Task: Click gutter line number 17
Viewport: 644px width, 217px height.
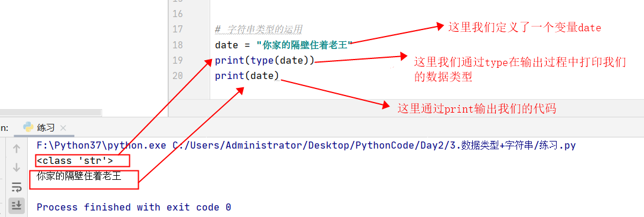Action: [x=178, y=29]
